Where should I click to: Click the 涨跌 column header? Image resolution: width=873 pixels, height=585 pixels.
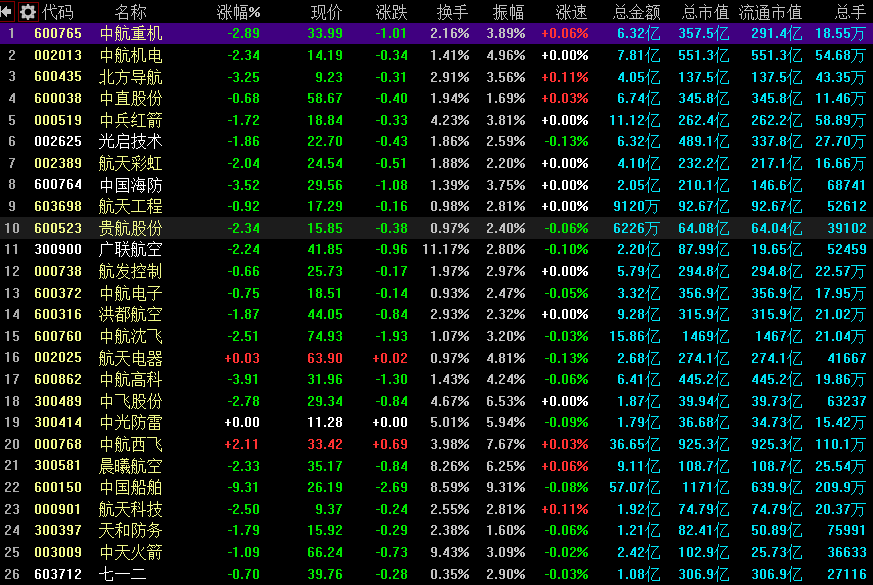click(x=391, y=12)
